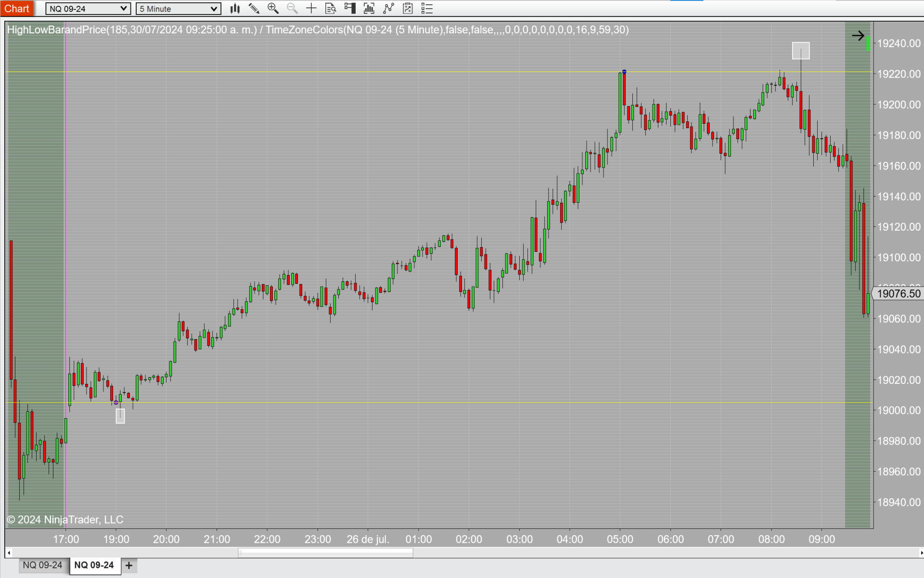Click the Zoom In magnifier

[273, 8]
